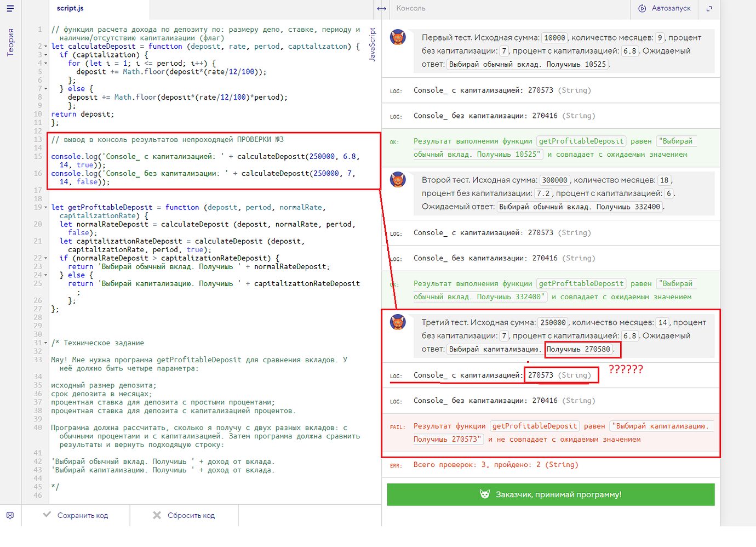Image resolution: width=756 pixels, height=547 pixels.
Task: Open the Теория side tab
Action: pos(10,43)
